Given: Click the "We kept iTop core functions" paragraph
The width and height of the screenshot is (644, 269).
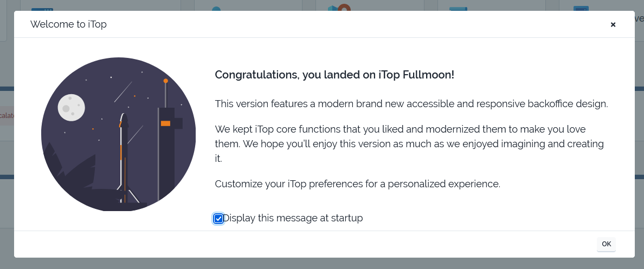Looking at the screenshot, I should 409,144.
